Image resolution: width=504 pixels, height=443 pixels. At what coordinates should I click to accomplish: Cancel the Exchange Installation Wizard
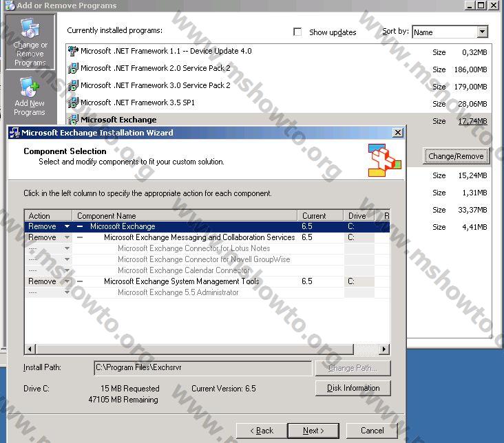point(372,431)
